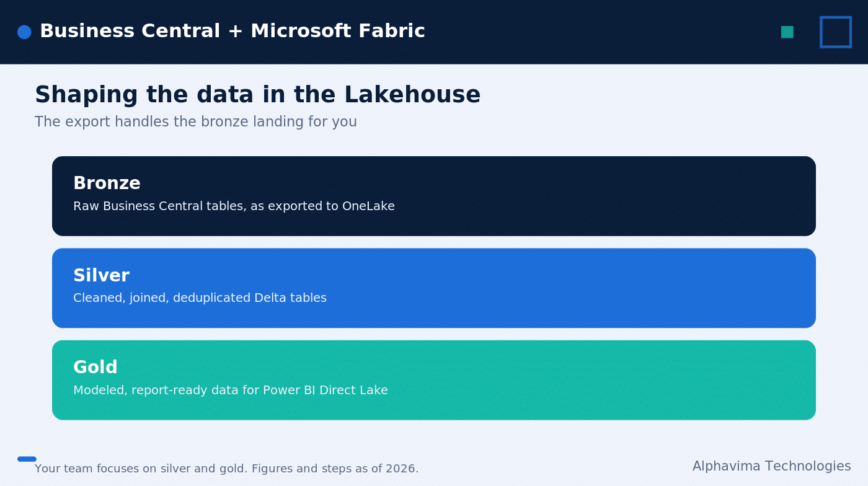Click the heading Shaping the data in the Lakehouse
Image resolution: width=868 pixels, height=486 pixels.
point(257,95)
